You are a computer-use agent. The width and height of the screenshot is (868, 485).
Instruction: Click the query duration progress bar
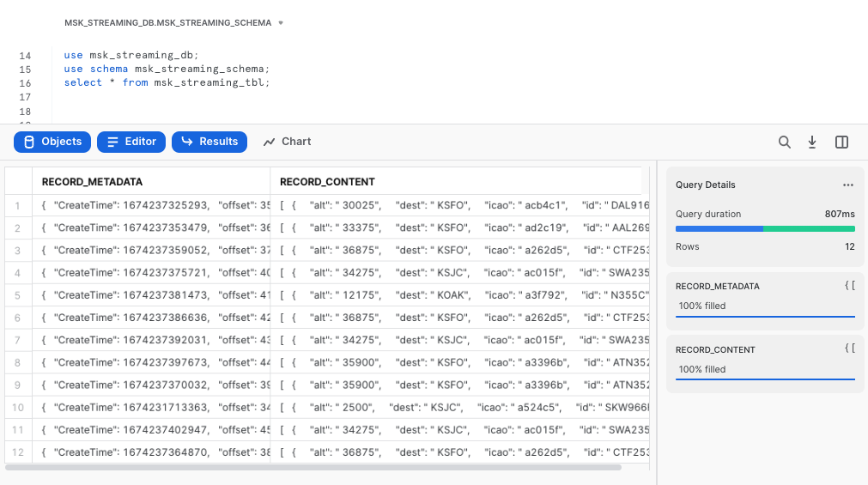[764, 228]
